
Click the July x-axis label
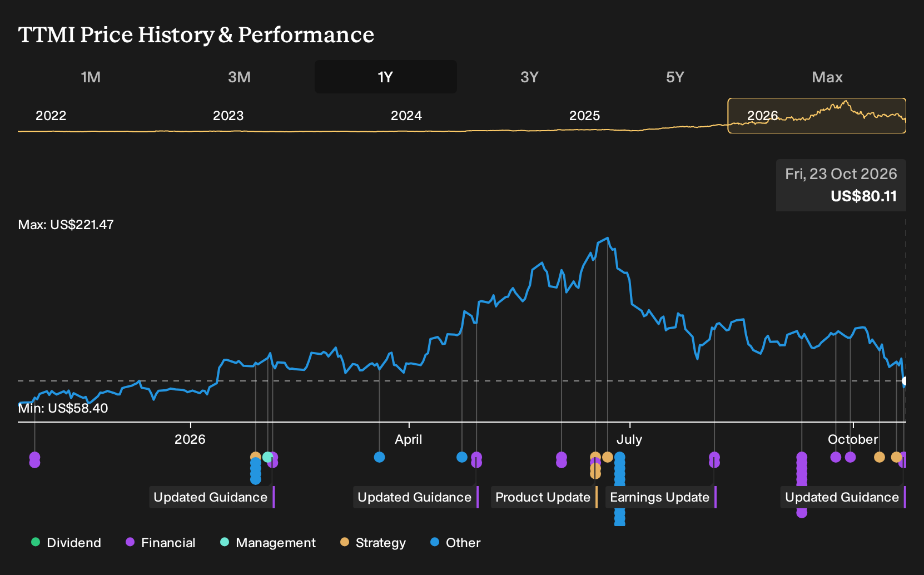click(x=629, y=439)
